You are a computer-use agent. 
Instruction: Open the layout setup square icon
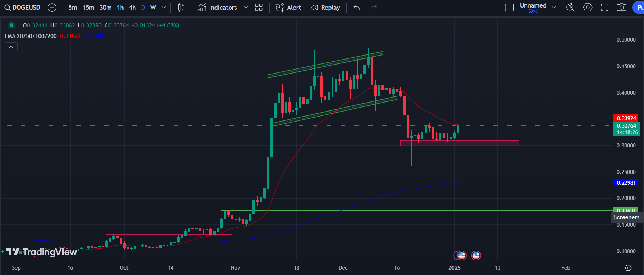click(x=509, y=8)
